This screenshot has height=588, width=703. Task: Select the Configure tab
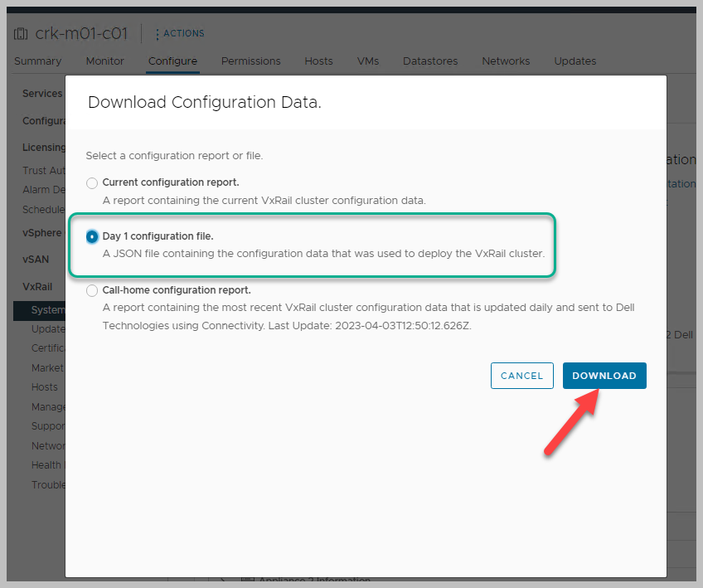[172, 61]
